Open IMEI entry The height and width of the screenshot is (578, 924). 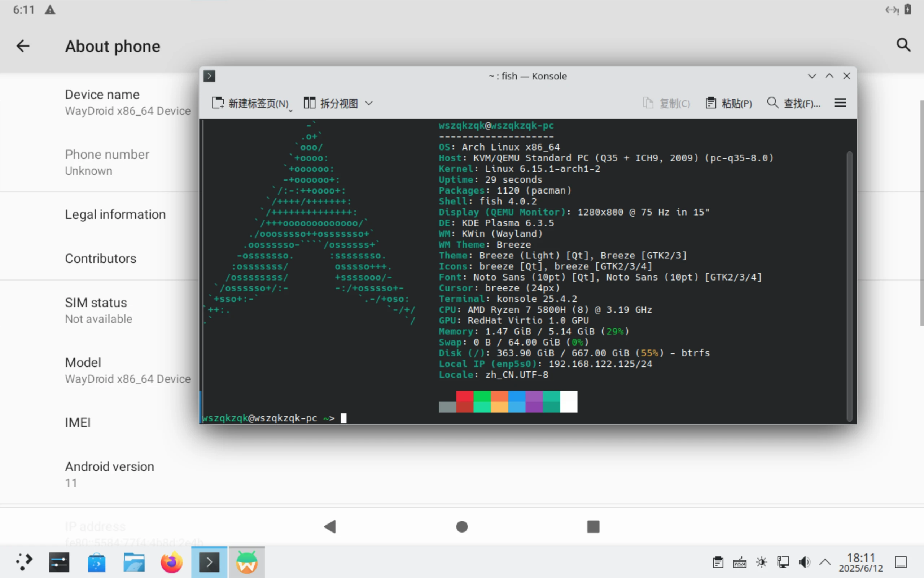78,422
